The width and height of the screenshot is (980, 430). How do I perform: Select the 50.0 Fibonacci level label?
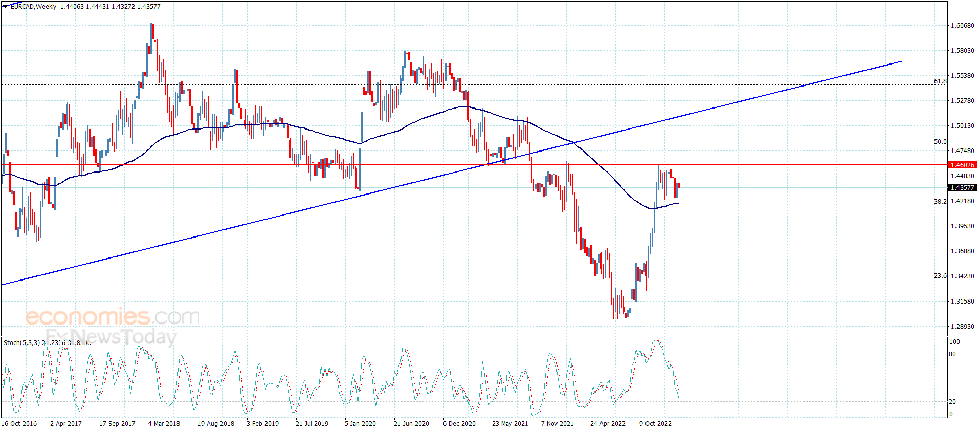click(x=940, y=142)
